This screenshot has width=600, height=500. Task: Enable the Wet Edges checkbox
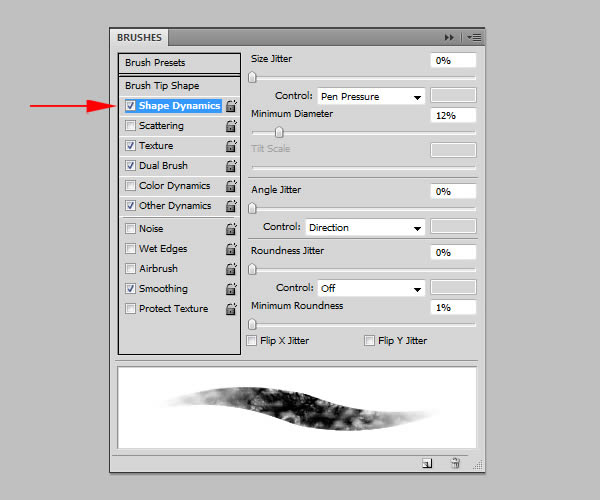click(130, 248)
